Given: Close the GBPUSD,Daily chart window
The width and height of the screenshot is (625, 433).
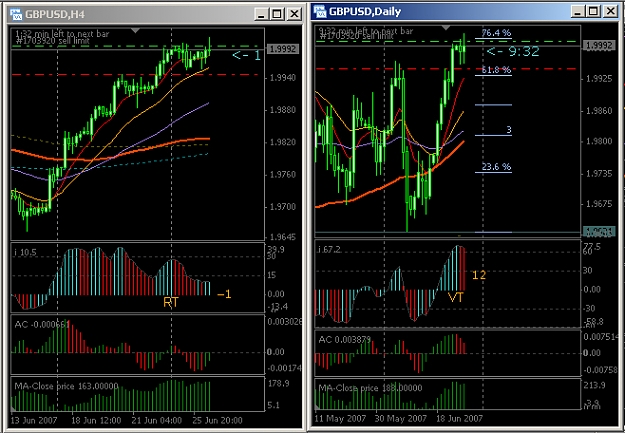Looking at the screenshot, I should 610,12.
